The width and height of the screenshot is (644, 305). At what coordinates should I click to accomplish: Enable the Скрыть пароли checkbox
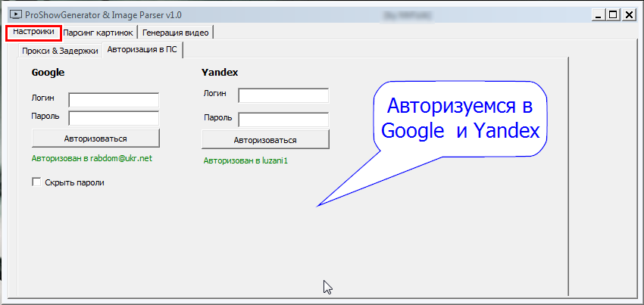pos(36,182)
